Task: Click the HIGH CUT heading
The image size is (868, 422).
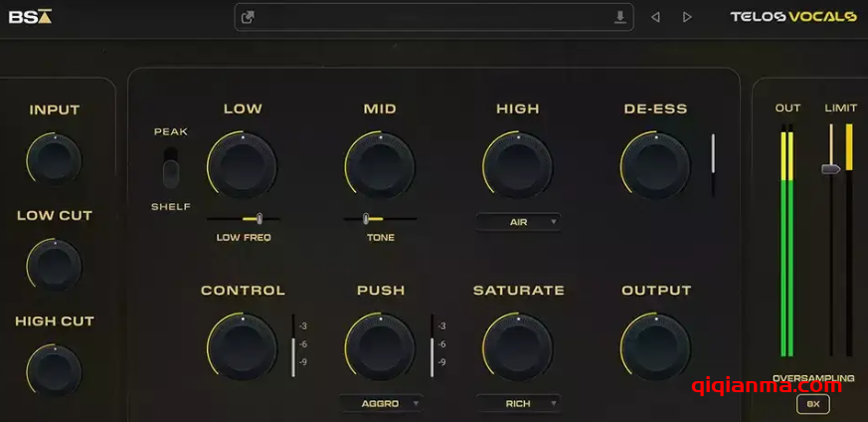Action: point(55,321)
